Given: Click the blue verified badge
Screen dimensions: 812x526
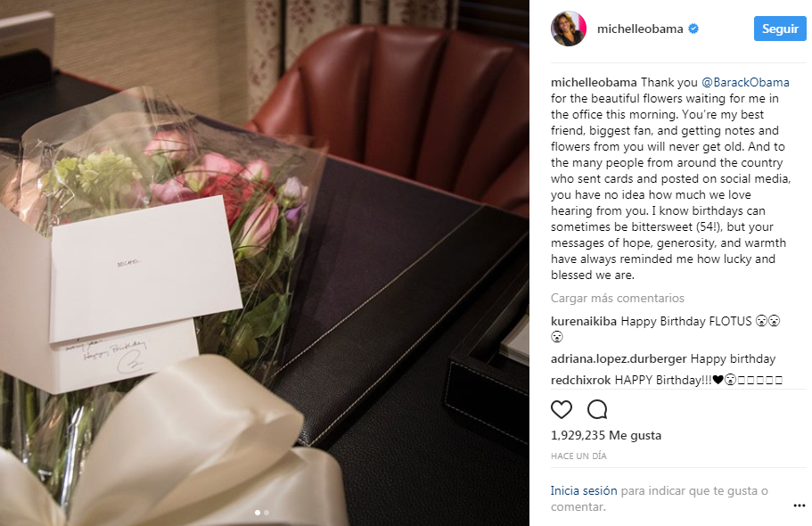Looking at the screenshot, I should 693,29.
